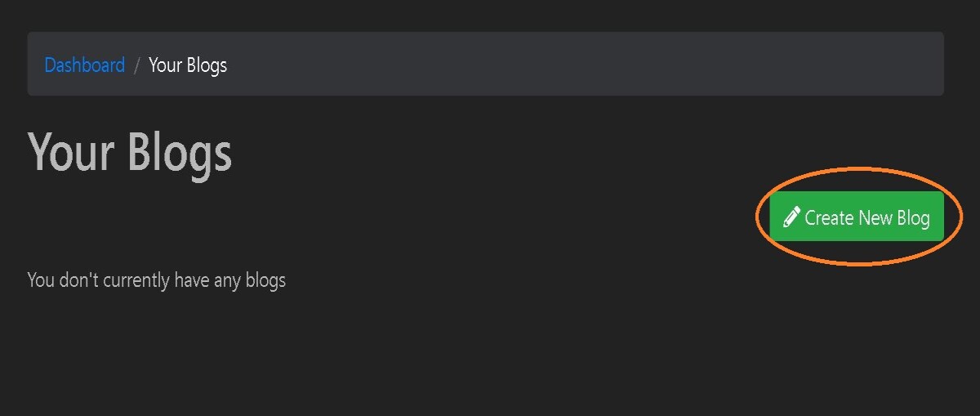Click the "You don't currently have any blogs" message

coord(157,280)
